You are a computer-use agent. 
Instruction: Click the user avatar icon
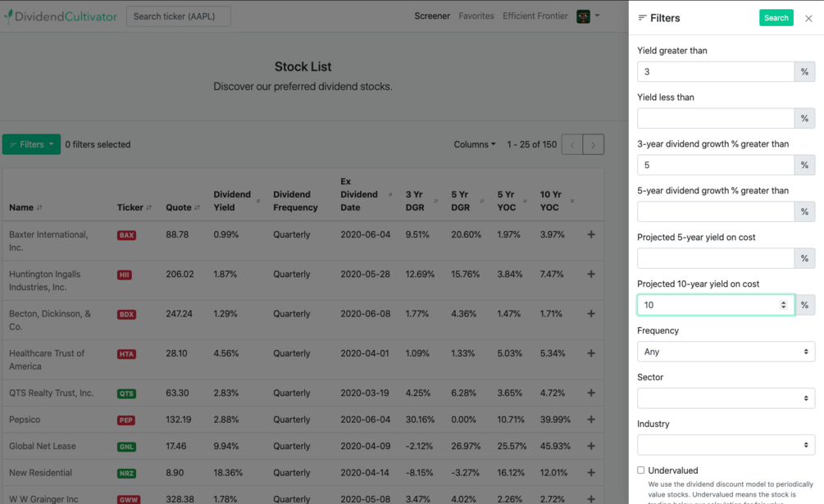point(584,16)
